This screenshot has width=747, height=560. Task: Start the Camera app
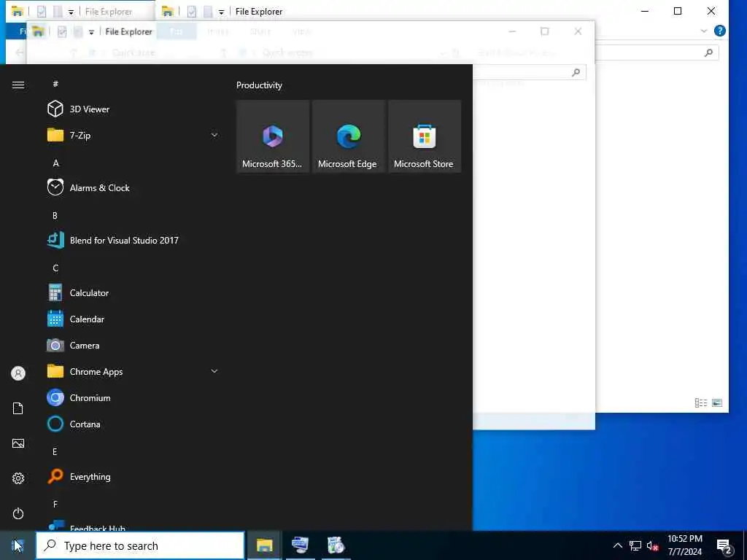134,345
